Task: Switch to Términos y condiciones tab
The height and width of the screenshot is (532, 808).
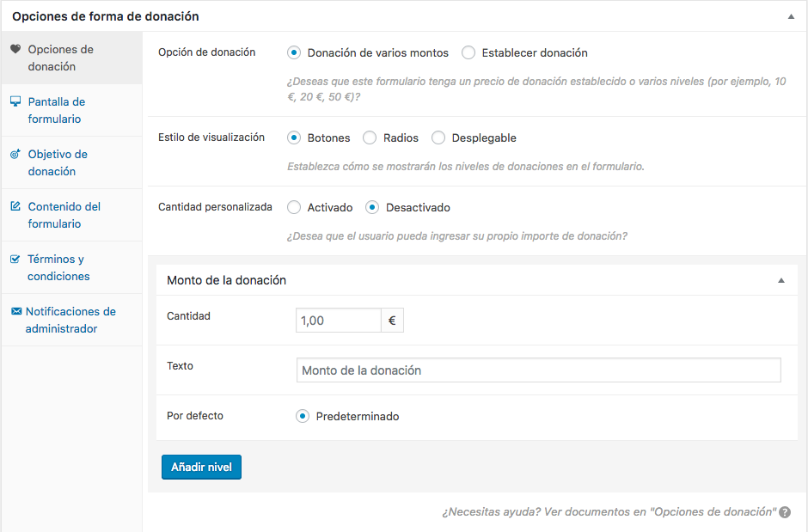Action: pyautogui.click(x=58, y=267)
